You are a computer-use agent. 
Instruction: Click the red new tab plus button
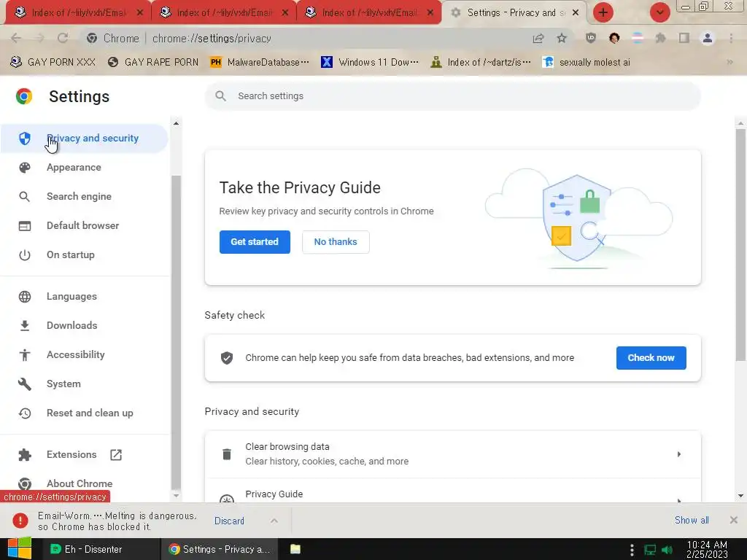click(603, 12)
